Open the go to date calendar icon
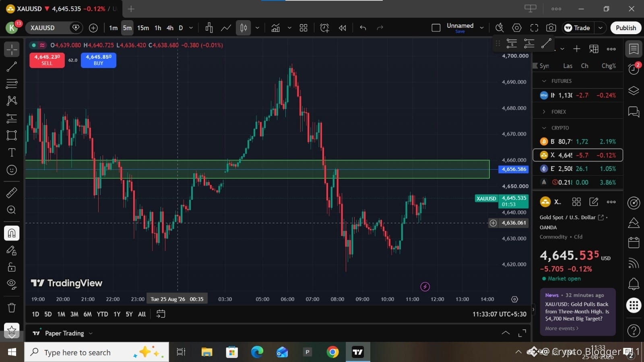Image resolution: width=644 pixels, height=362 pixels. click(x=161, y=314)
